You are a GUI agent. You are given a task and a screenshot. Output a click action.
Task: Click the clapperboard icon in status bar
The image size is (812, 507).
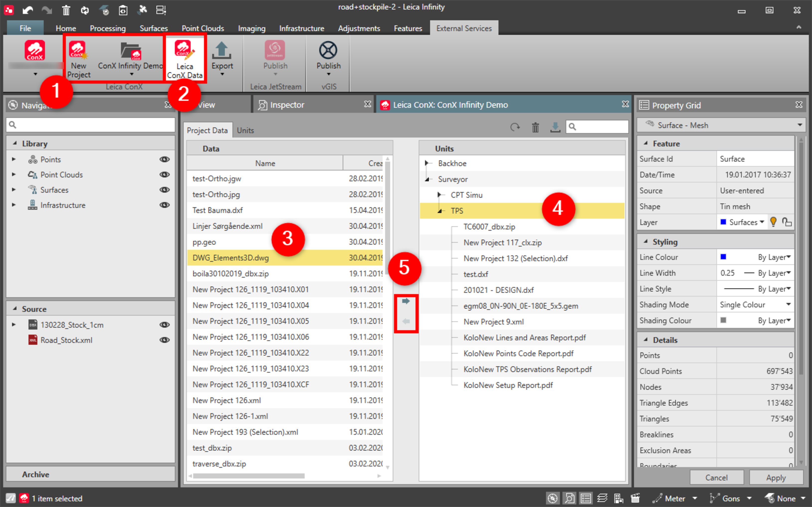click(635, 498)
